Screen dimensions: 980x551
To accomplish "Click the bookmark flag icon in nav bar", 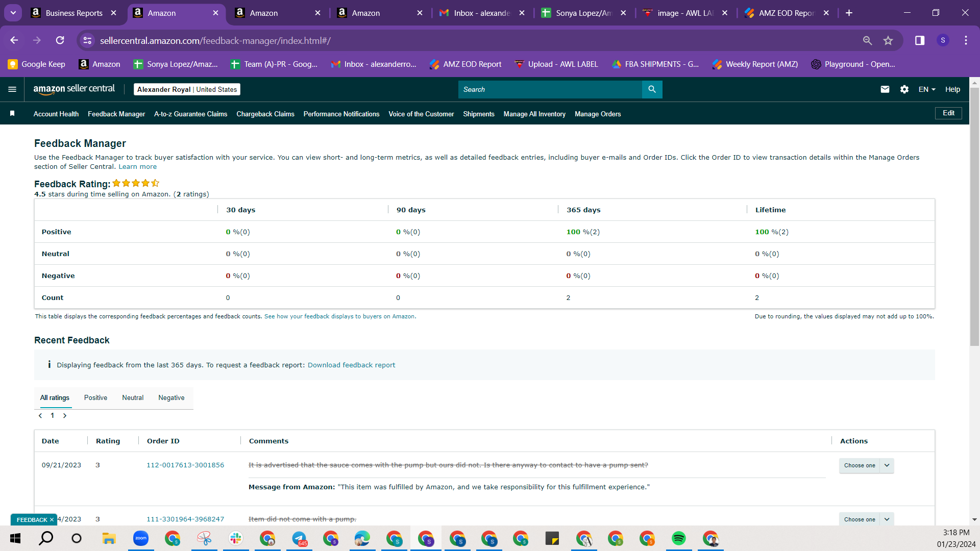I will [12, 113].
